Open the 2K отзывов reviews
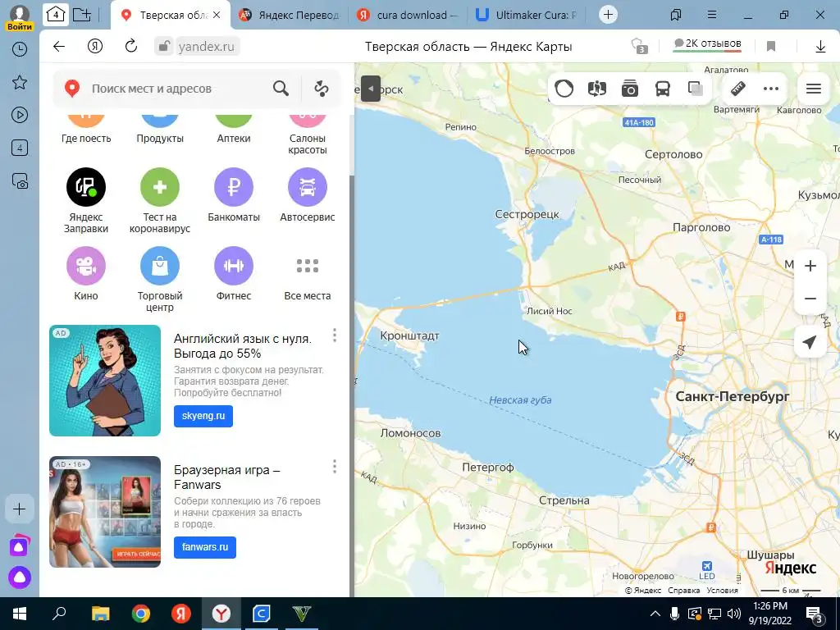The height and width of the screenshot is (630, 840). click(707, 45)
